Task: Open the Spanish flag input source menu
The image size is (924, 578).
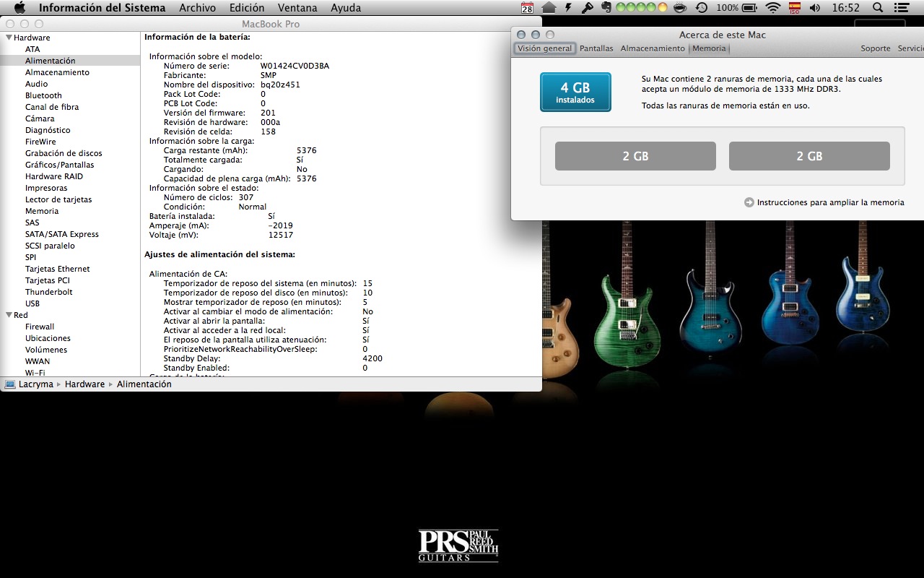Action: [x=794, y=8]
